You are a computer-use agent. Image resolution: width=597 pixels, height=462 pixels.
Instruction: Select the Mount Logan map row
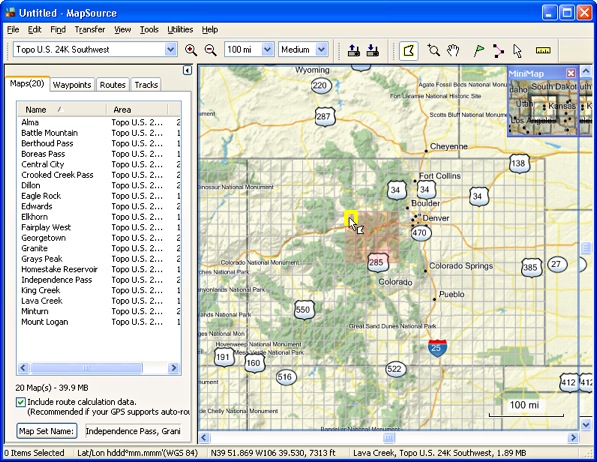(x=99, y=322)
